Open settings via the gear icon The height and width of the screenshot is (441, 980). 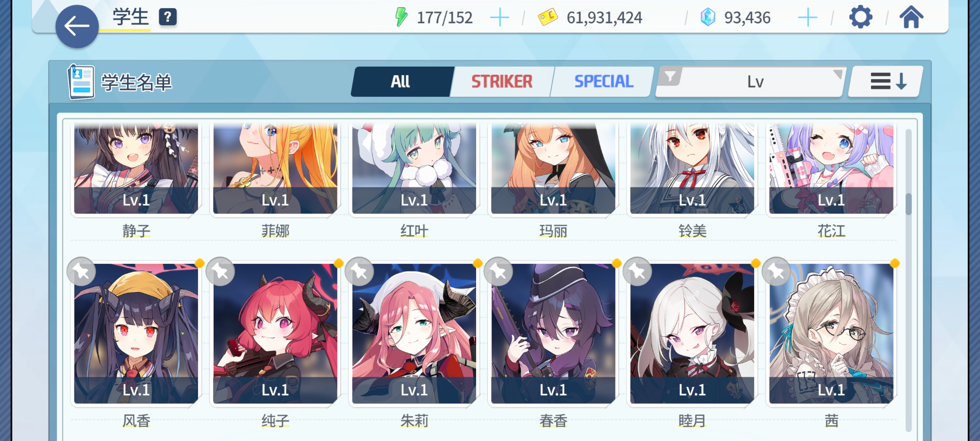click(861, 17)
